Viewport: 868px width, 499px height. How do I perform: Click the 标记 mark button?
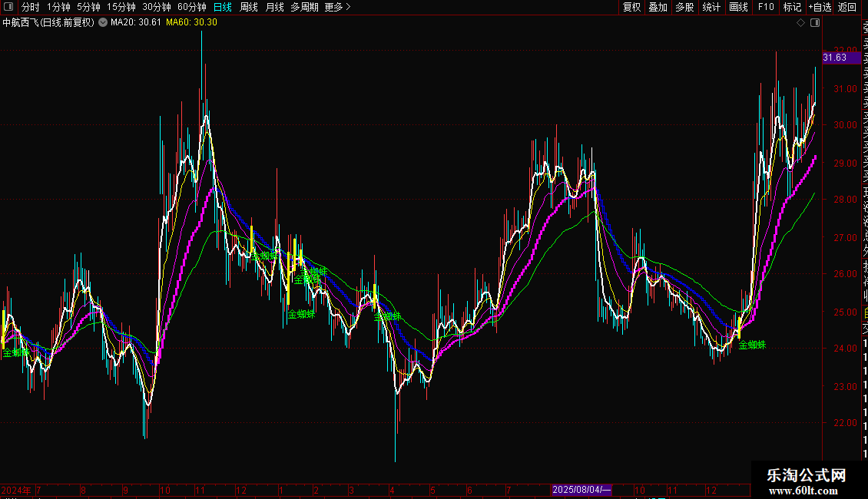click(x=792, y=7)
